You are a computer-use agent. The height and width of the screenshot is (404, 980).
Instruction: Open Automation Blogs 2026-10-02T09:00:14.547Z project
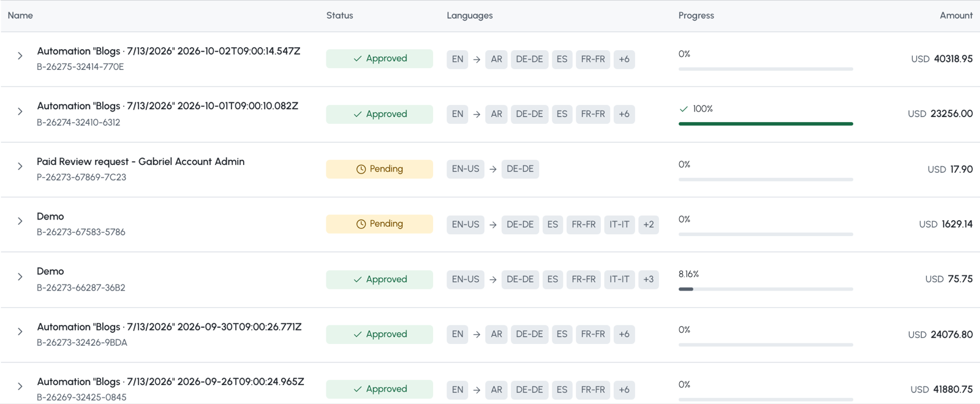(x=168, y=51)
